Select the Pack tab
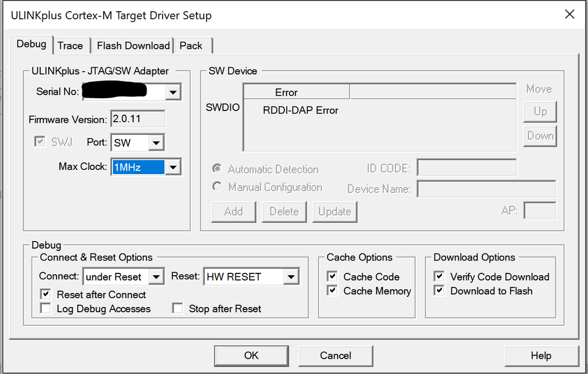 192,46
